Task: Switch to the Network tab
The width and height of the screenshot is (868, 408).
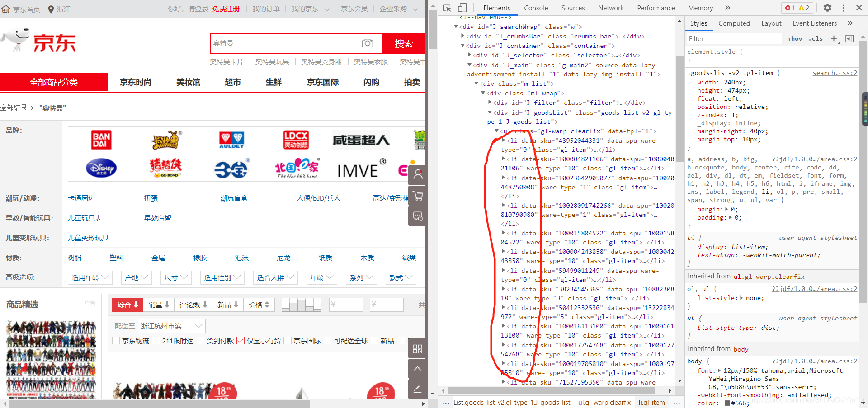Action: tap(611, 8)
